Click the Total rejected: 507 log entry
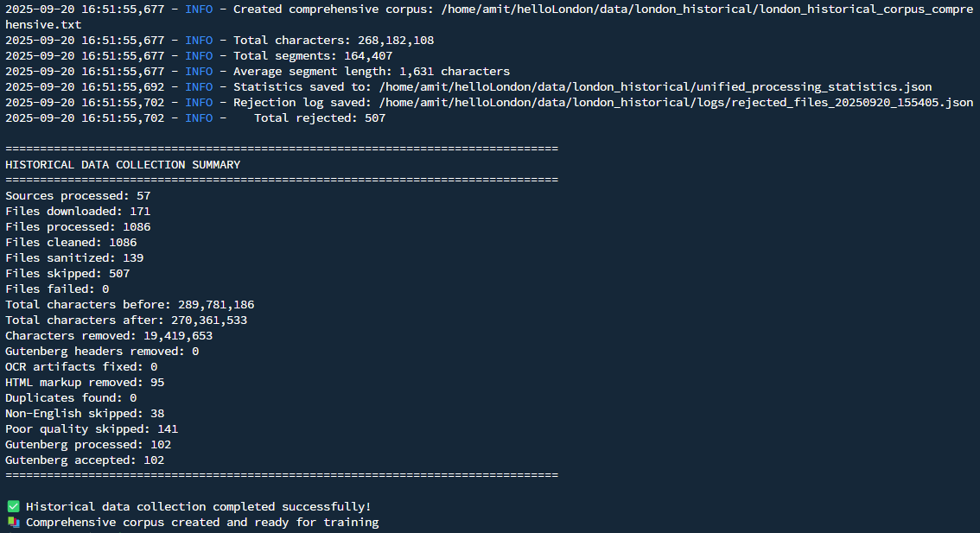Viewport: 980px width, 533px height. click(x=320, y=118)
